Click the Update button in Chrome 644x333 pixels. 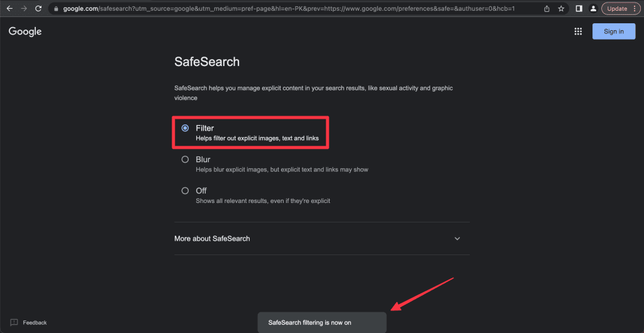(617, 8)
